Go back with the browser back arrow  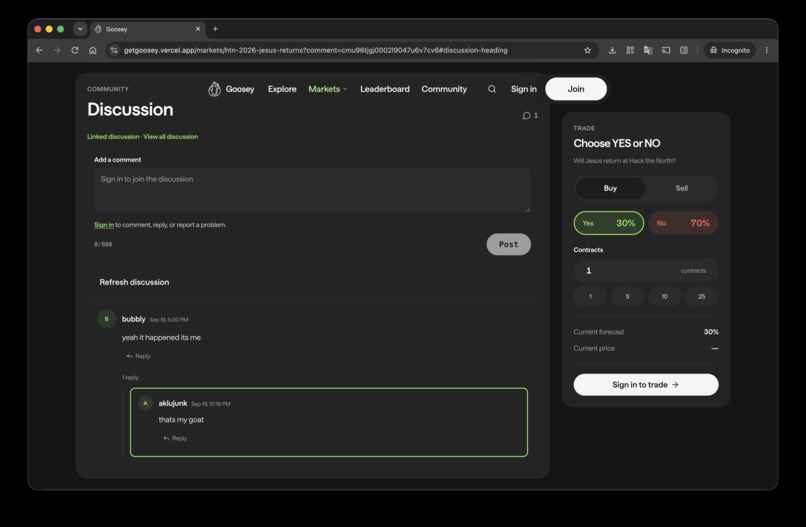[x=40, y=50]
